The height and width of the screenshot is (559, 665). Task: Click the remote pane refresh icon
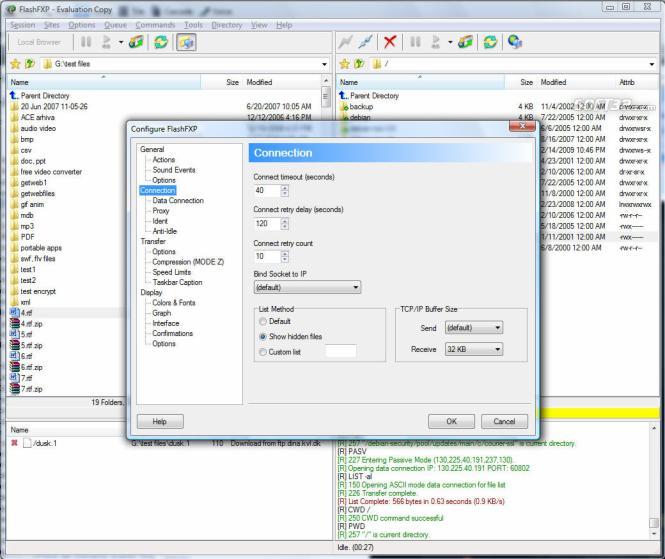(490, 42)
